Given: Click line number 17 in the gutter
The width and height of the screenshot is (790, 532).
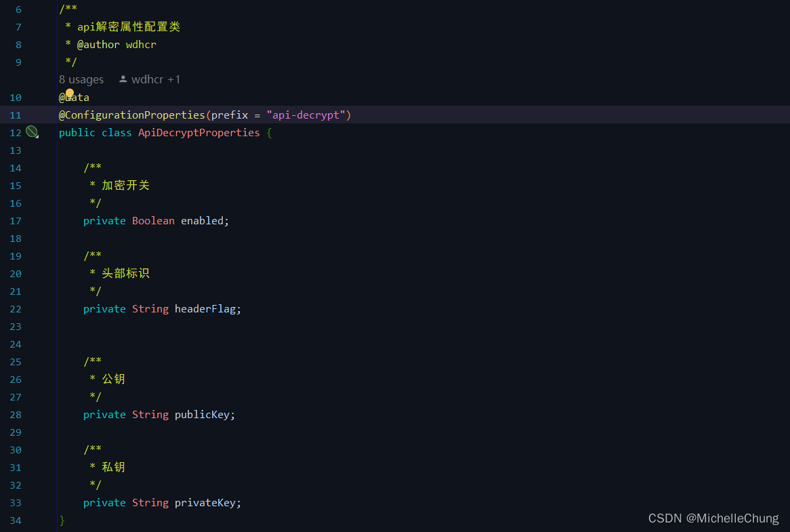Looking at the screenshot, I should [x=16, y=221].
